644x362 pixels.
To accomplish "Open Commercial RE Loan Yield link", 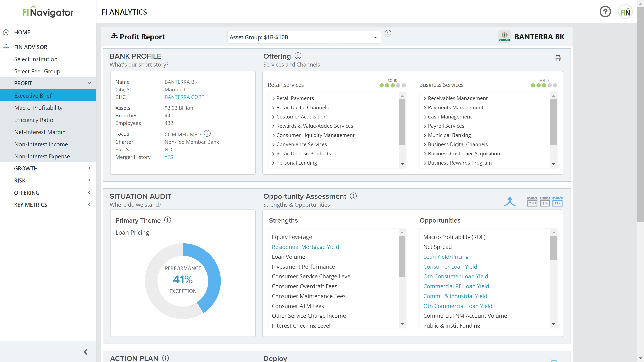I will [456, 286].
